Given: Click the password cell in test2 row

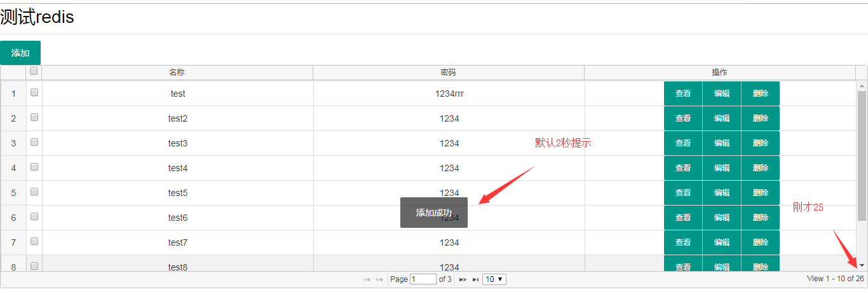Looking at the screenshot, I should (449, 118).
